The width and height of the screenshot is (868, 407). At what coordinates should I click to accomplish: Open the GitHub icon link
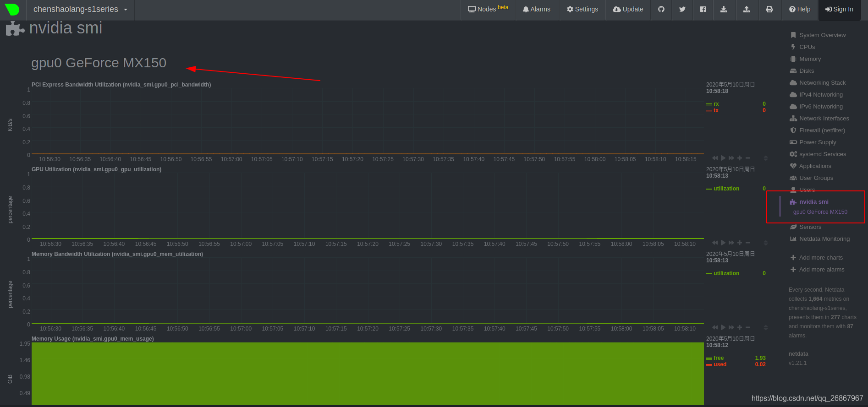[661, 9]
